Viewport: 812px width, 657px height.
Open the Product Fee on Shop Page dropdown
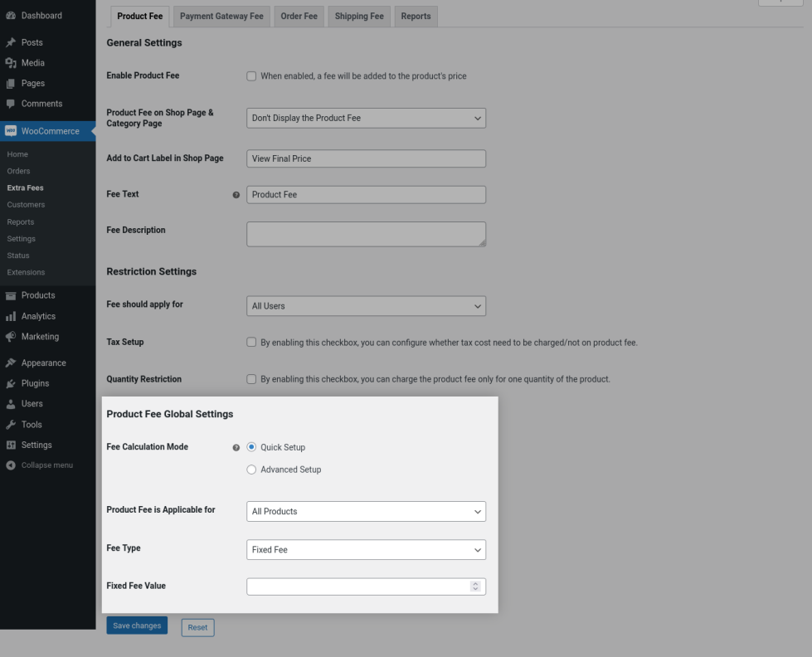tap(366, 119)
